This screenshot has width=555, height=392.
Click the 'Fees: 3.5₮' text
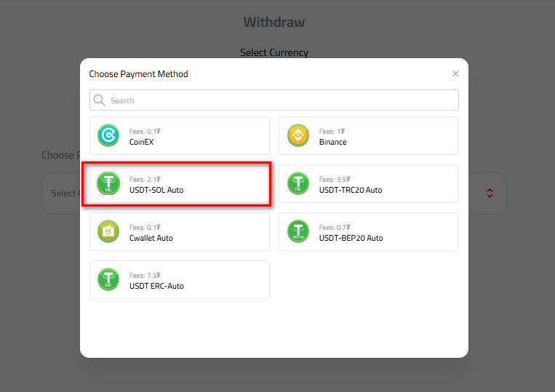tap(335, 180)
